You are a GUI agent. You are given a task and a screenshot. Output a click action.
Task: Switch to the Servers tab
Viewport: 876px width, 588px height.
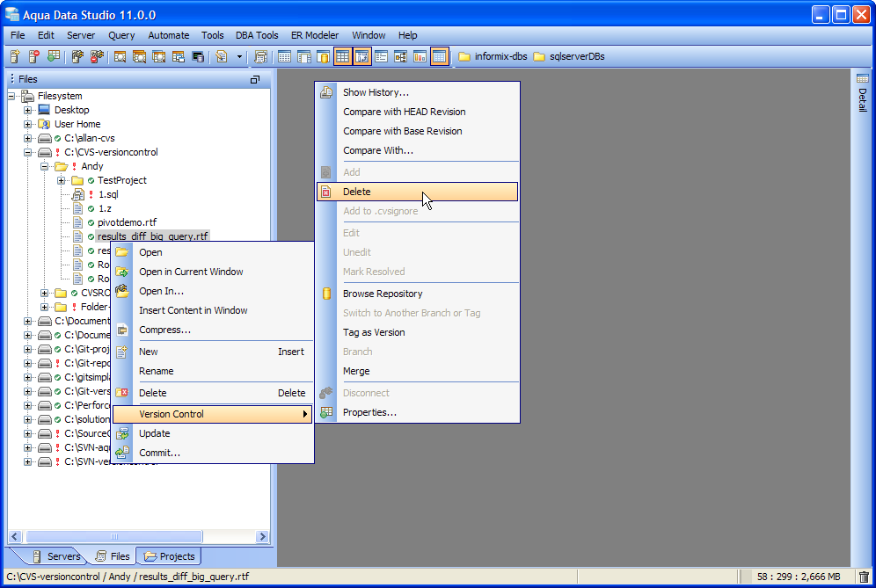click(x=56, y=556)
